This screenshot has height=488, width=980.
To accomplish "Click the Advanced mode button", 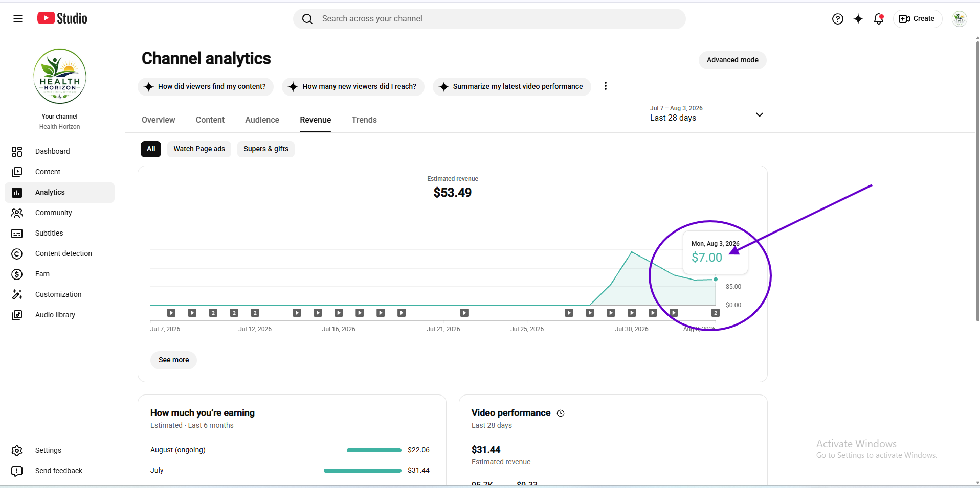I will point(732,60).
